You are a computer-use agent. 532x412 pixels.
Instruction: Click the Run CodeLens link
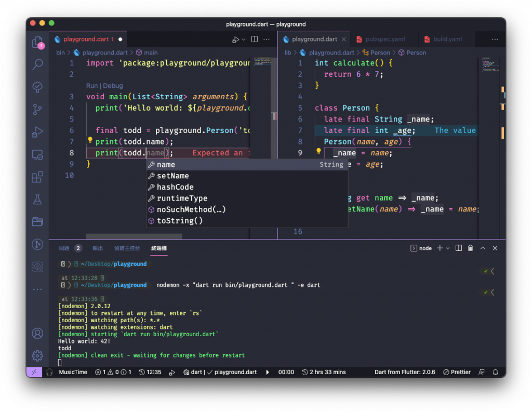pos(91,86)
